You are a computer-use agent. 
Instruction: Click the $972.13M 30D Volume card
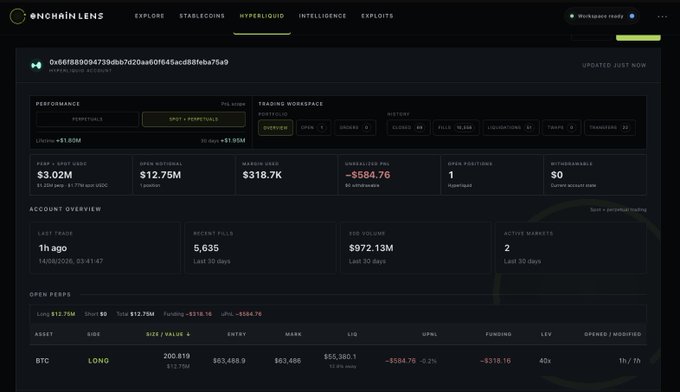click(416, 248)
